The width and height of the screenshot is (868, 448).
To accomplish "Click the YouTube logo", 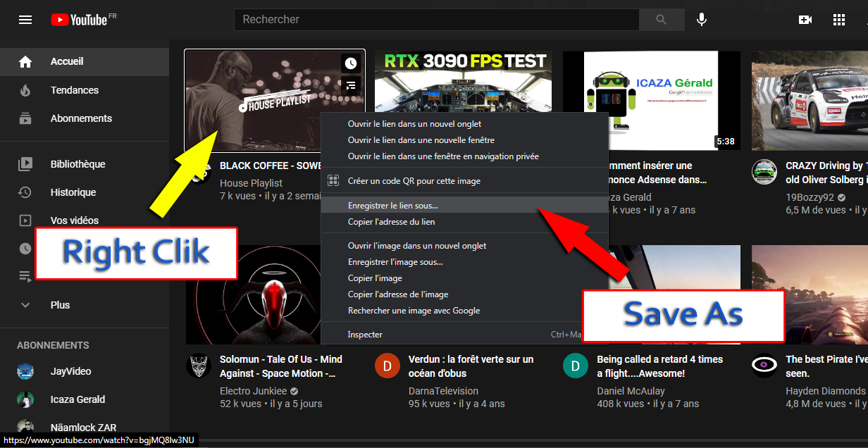I will point(79,20).
